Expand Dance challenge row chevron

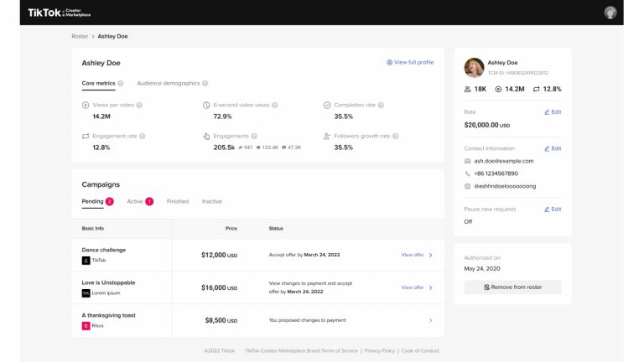(430, 255)
